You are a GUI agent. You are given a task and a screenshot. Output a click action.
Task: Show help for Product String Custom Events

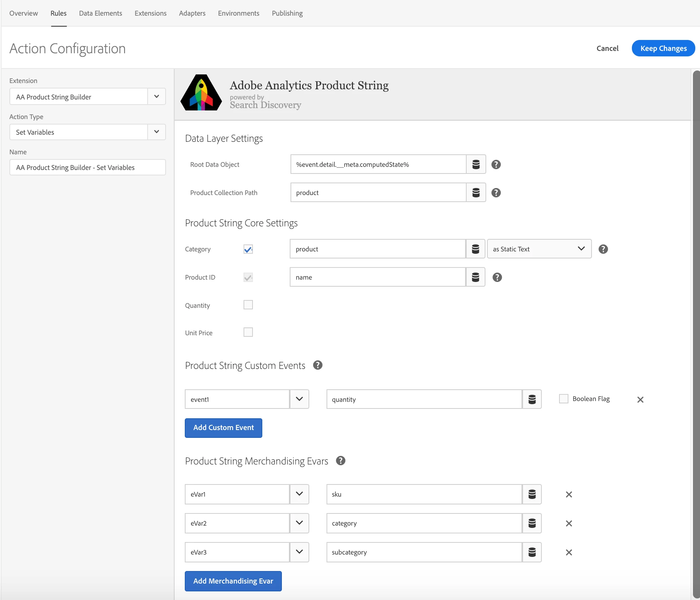coord(318,365)
